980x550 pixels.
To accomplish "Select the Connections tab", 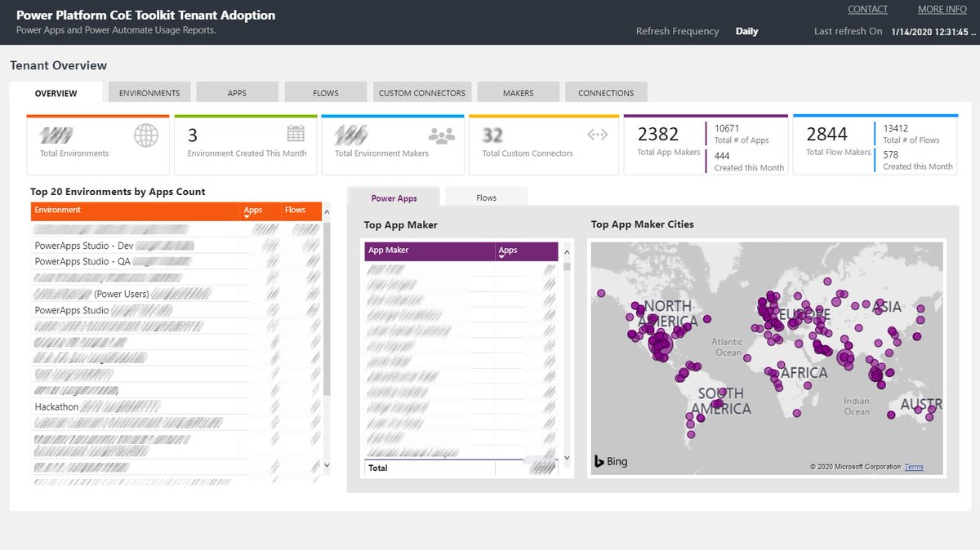I will point(606,93).
